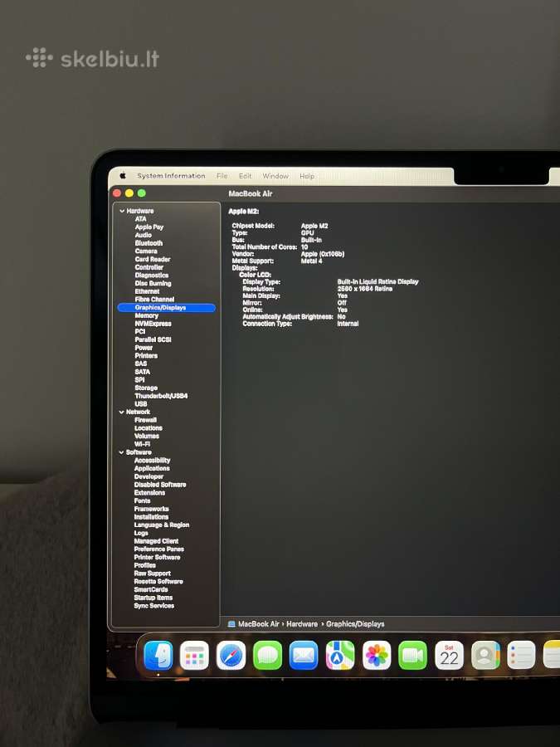Select Apple Pay in the sidebar
This screenshot has height=747, width=560.
[149, 227]
